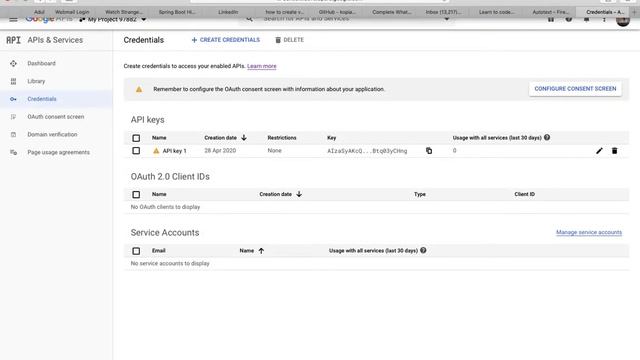Expand the search bar dropdown arrow
This screenshot has width=640, height=360.
click(x=447, y=19)
